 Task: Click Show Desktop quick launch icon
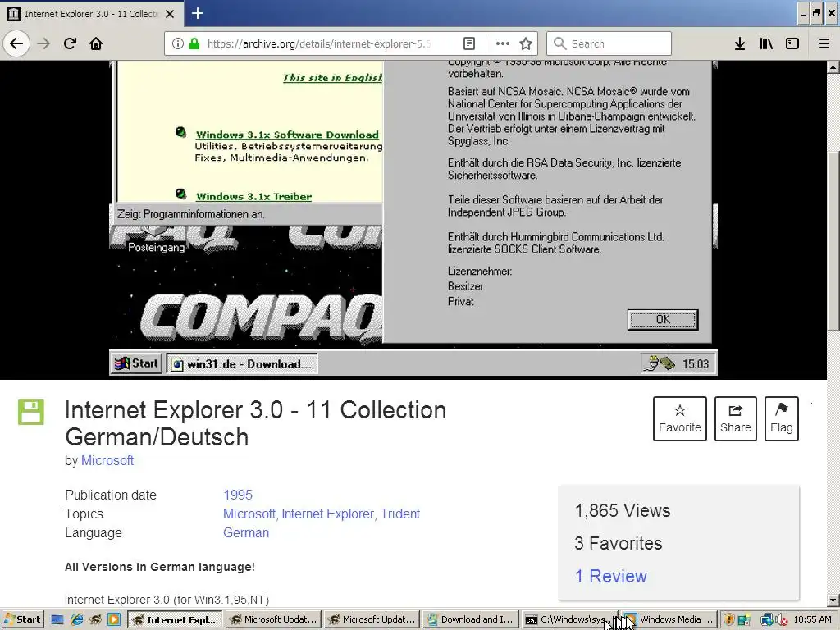[57, 620]
